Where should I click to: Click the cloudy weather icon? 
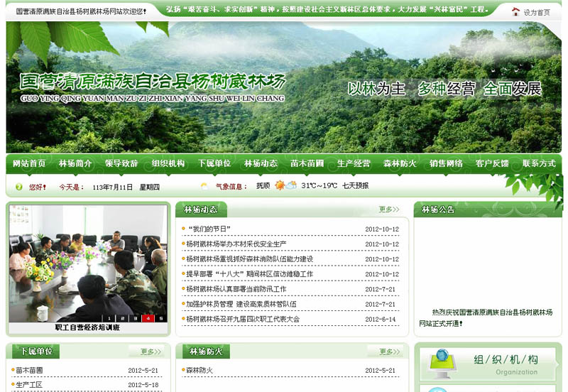point(291,186)
